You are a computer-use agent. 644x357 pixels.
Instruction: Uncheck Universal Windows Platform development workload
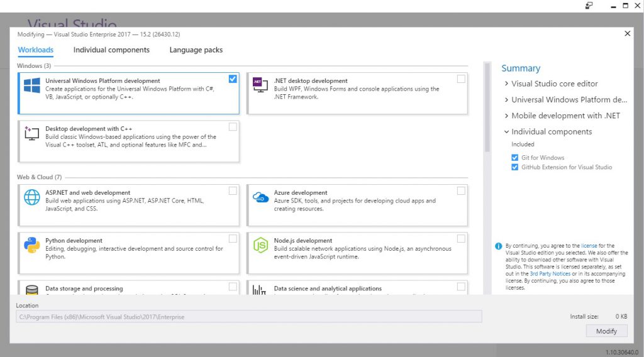tap(233, 79)
